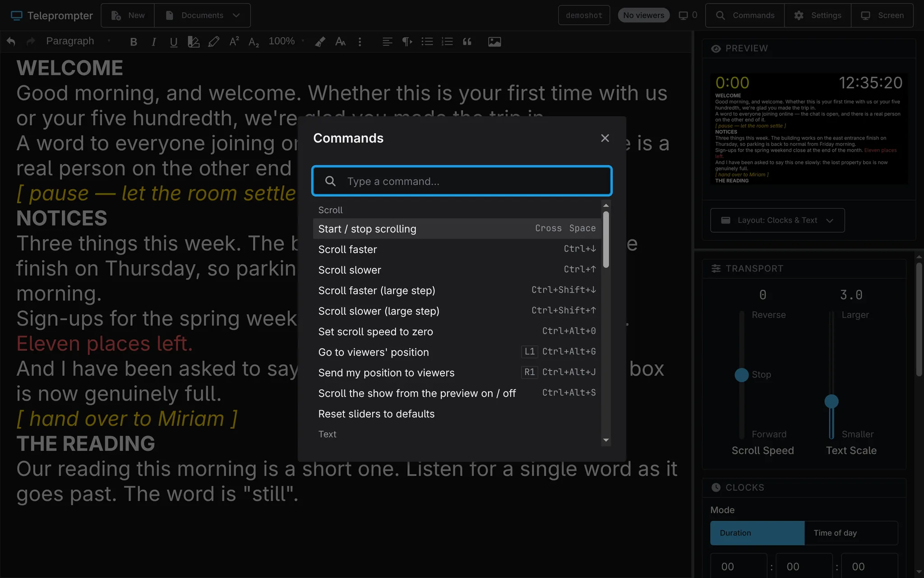Insert a numbered list
Image resolution: width=924 pixels, height=578 pixels.
point(447,42)
